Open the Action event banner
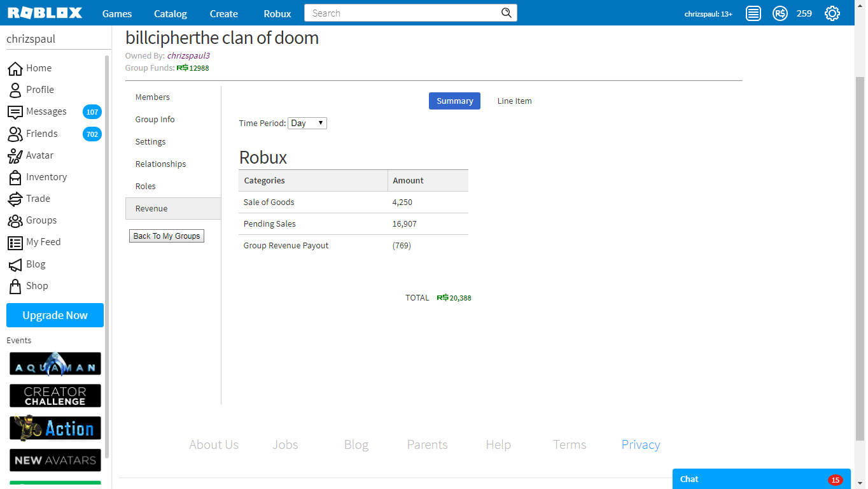The image size is (868, 489). 55,428
